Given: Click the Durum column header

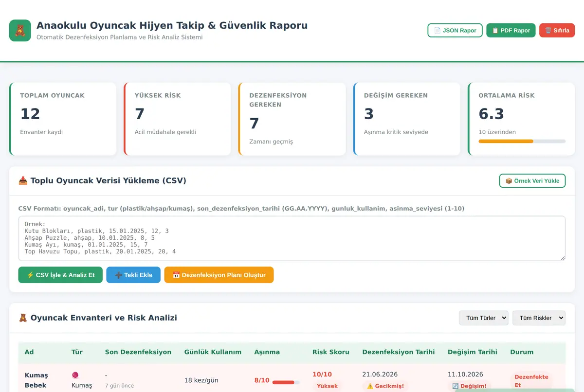Looking at the screenshot, I should pyautogui.click(x=522, y=352).
